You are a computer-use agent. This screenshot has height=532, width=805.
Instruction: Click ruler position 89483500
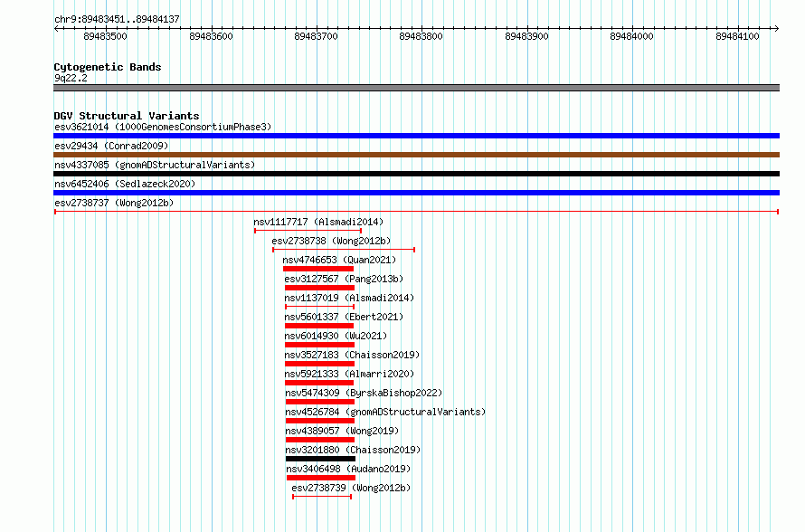pyautogui.click(x=105, y=36)
